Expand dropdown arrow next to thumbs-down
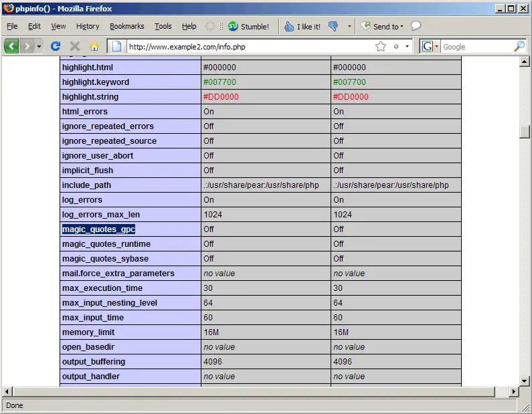This screenshot has height=414, width=532. [x=349, y=27]
